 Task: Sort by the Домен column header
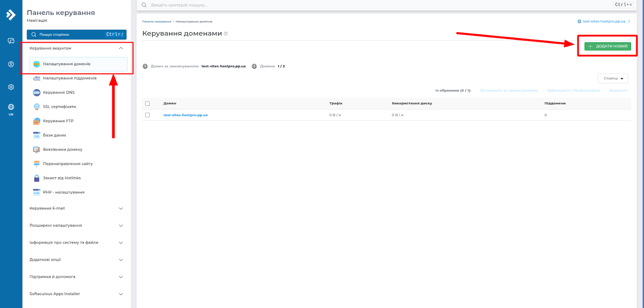pyautogui.click(x=170, y=103)
